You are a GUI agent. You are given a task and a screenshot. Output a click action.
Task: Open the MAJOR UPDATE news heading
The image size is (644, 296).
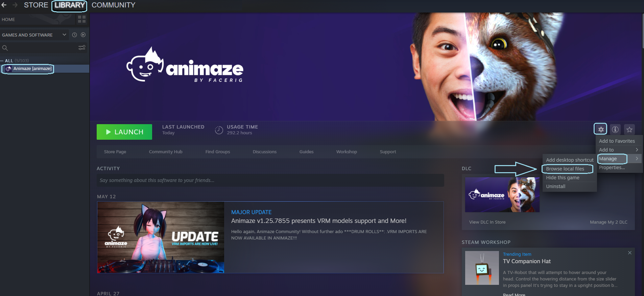251,212
